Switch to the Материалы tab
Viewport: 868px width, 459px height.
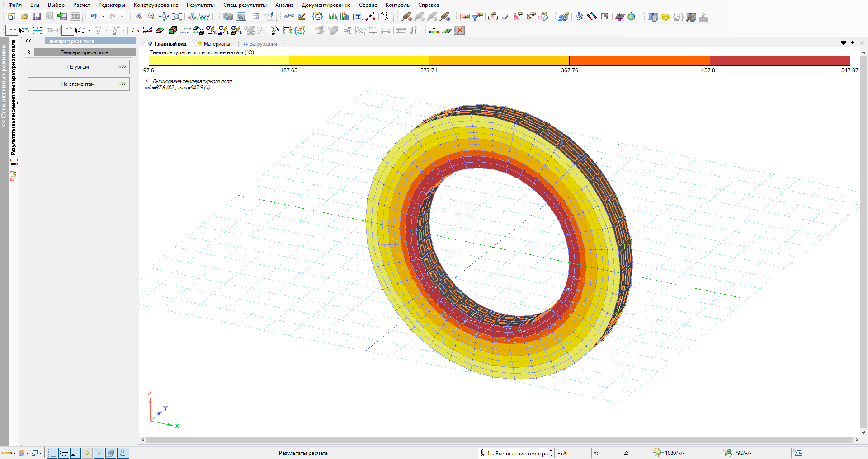(x=217, y=44)
